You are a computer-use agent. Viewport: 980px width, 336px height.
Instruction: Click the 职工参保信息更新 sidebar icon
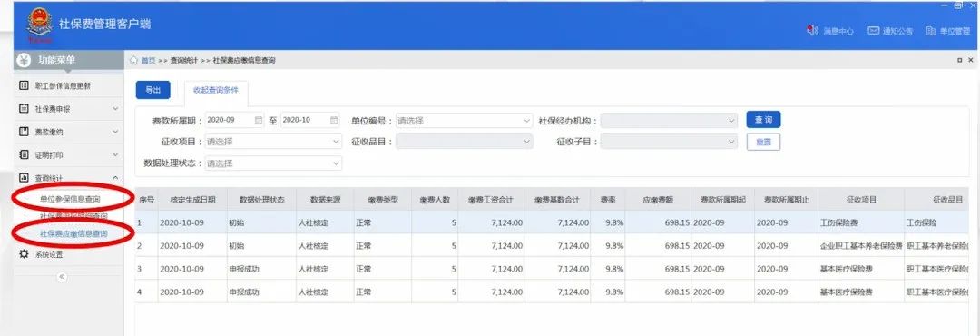click(x=24, y=85)
